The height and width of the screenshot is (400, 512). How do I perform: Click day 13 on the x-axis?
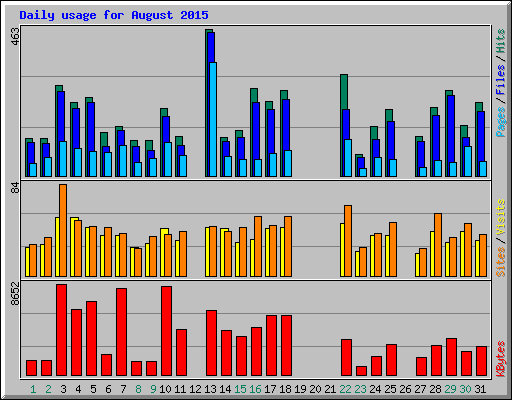pos(210,389)
